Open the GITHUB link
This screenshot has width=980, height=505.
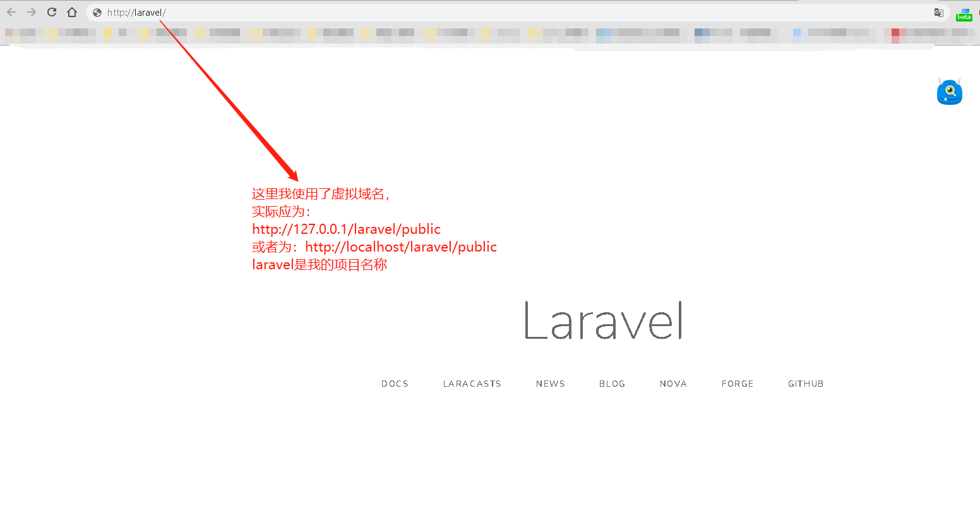pyautogui.click(x=806, y=384)
